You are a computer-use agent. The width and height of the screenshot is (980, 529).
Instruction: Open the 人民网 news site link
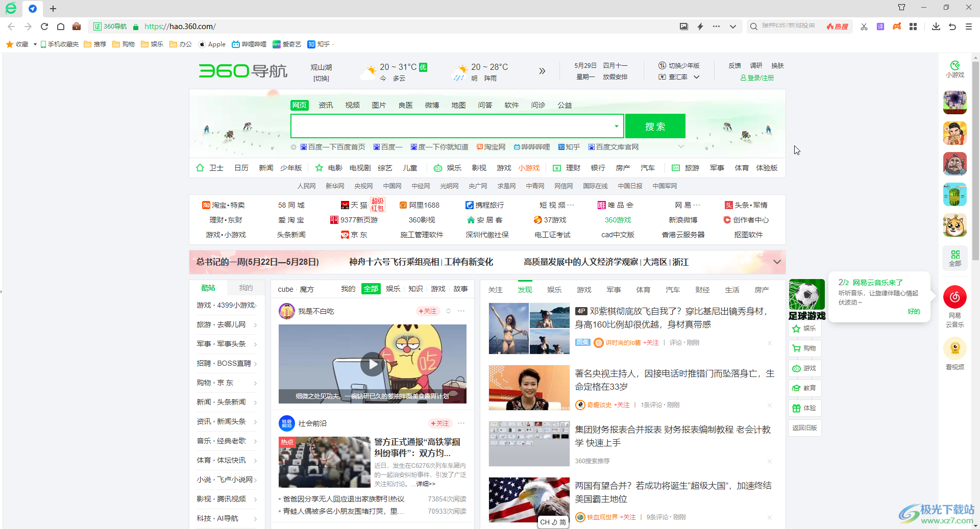(306, 186)
